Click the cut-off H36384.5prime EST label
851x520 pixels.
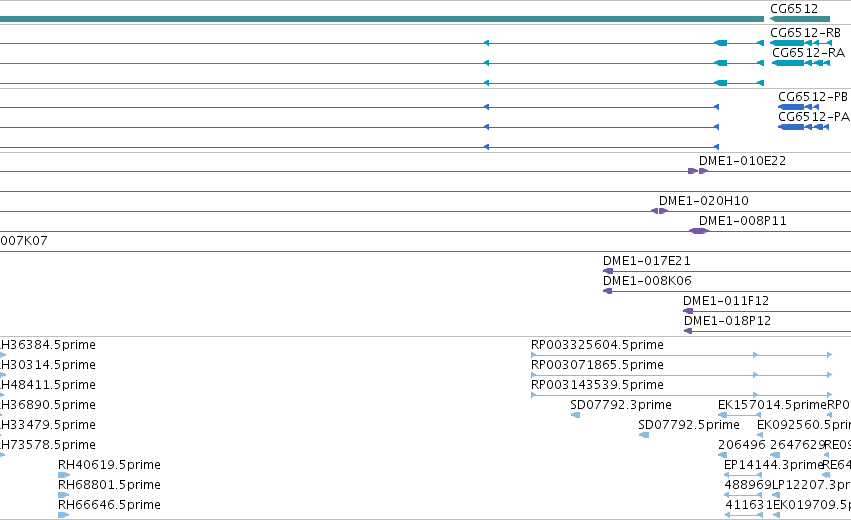tap(48, 345)
